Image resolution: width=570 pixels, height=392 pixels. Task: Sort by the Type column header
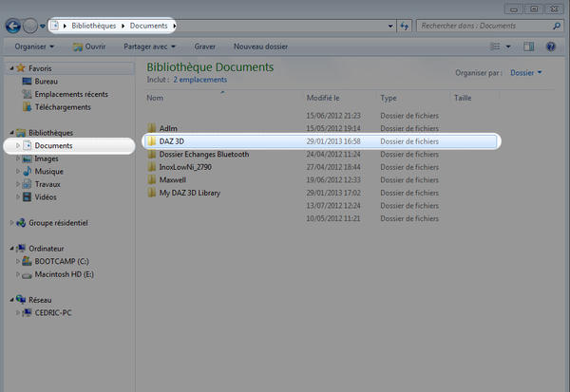point(389,98)
